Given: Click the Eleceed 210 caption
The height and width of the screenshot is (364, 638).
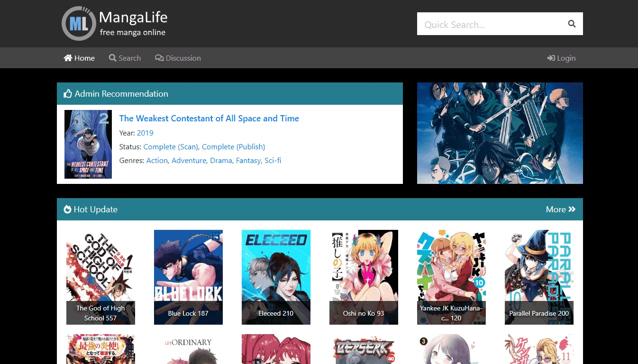Looking at the screenshot, I should pyautogui.click(x=276, y=313).
